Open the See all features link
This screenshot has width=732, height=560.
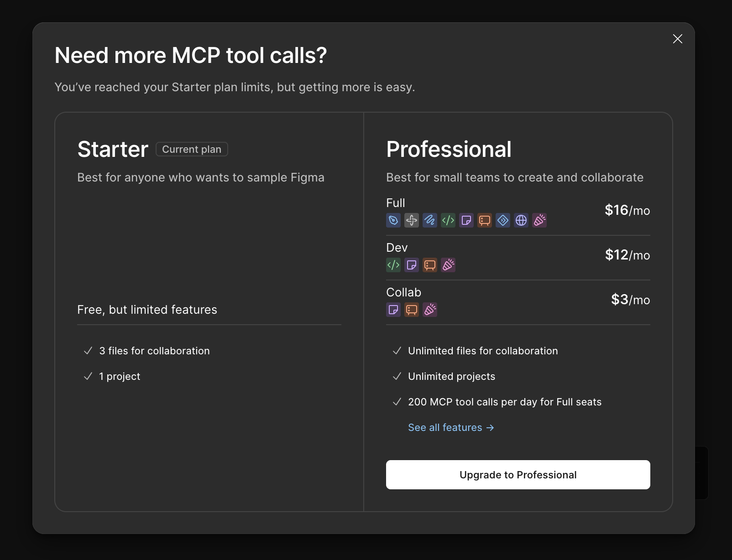(451, 427)
